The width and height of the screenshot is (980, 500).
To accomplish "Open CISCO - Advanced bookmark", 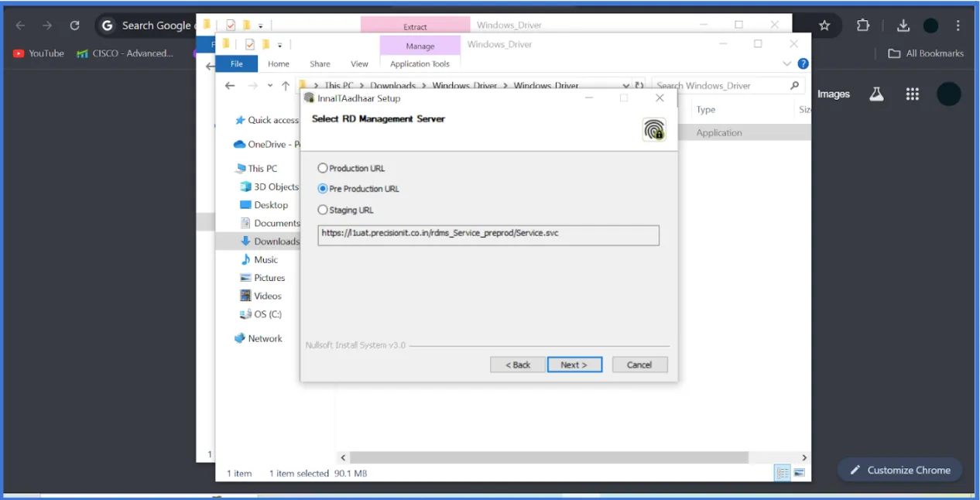I will pos(125,53).
